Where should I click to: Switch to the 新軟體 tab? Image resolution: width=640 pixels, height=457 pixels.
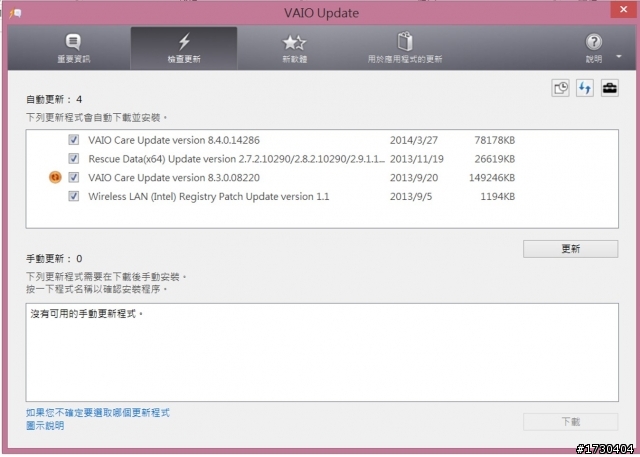(294, 48)
